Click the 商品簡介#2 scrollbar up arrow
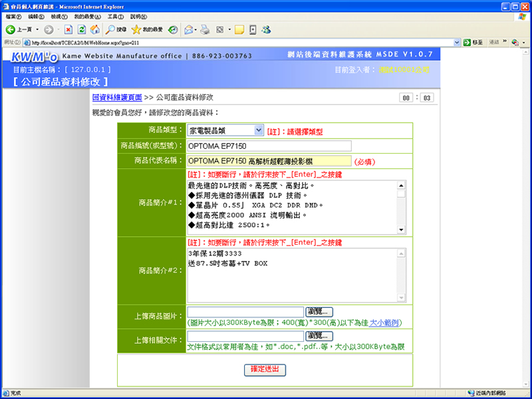Screen dimensions: 532x399 (x=402, y=253)
